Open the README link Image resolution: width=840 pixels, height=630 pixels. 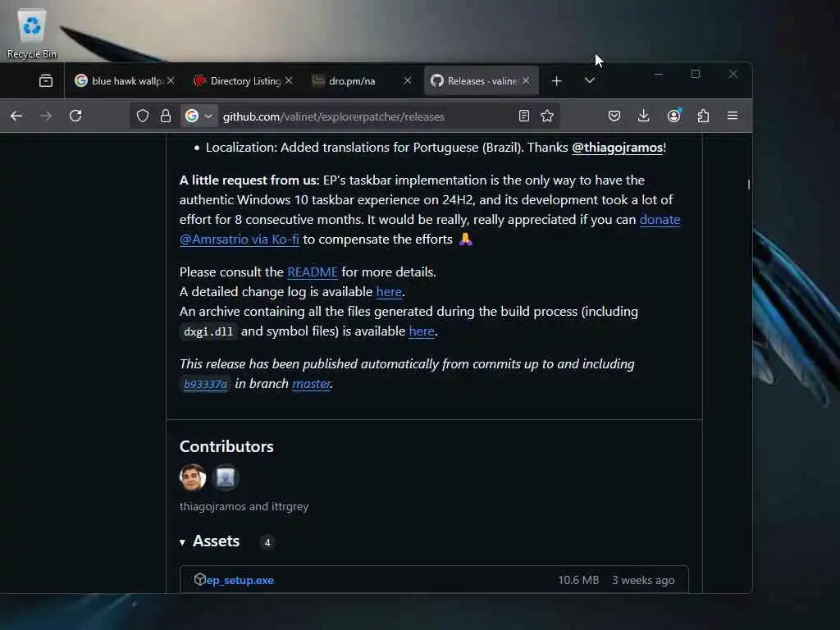pos(313,272)
